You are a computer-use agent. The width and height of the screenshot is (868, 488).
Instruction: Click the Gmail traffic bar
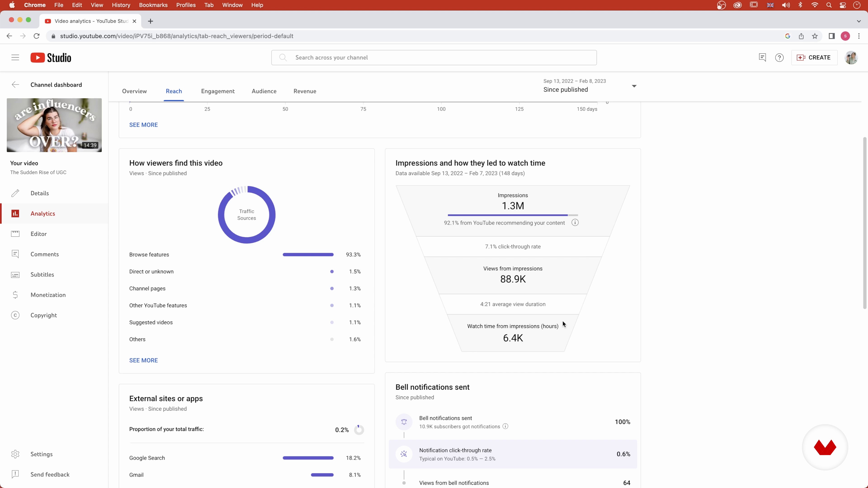coord(322,475)
